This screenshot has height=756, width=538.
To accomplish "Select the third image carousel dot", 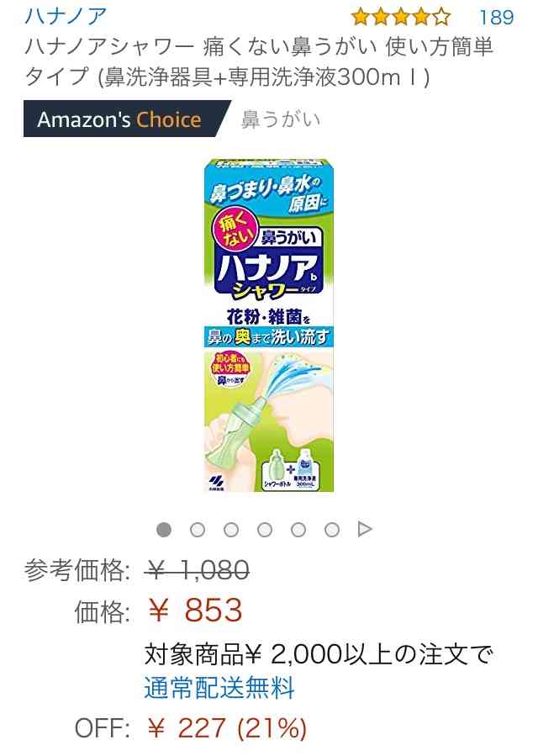I will pos(231,530).
